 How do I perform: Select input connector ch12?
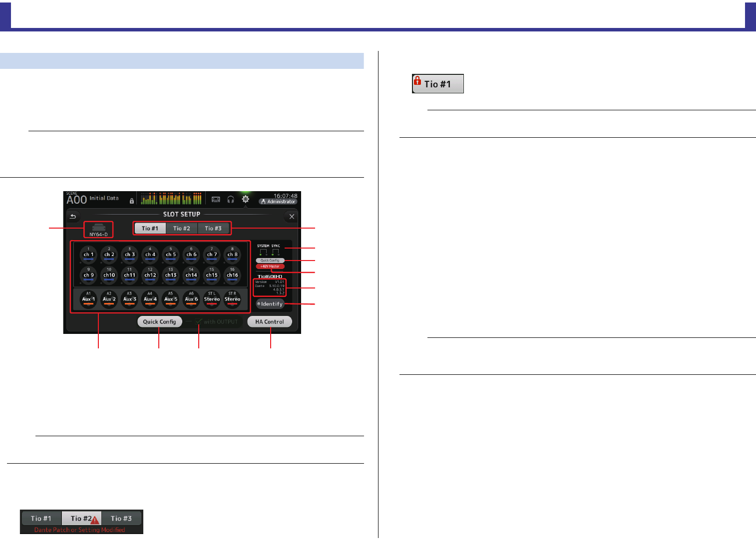tap(150, 275)
